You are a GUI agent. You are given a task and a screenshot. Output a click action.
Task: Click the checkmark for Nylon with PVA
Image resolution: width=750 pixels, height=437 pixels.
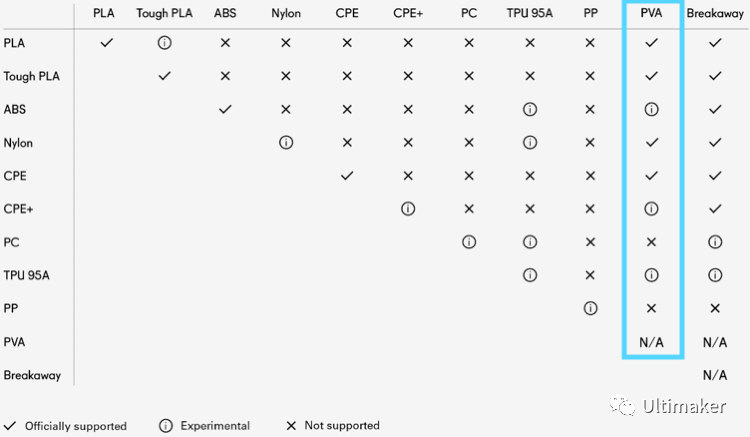[x=651, y=142]
